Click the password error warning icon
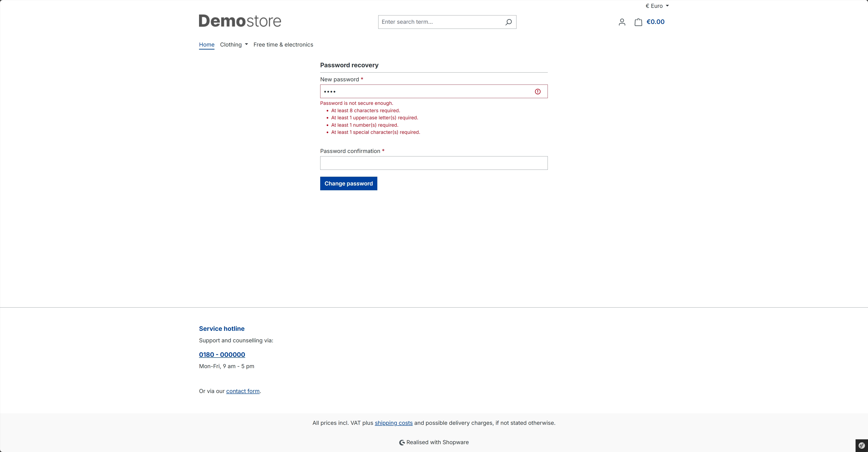This screenshot has height=452, width=868. coord(538,91)
